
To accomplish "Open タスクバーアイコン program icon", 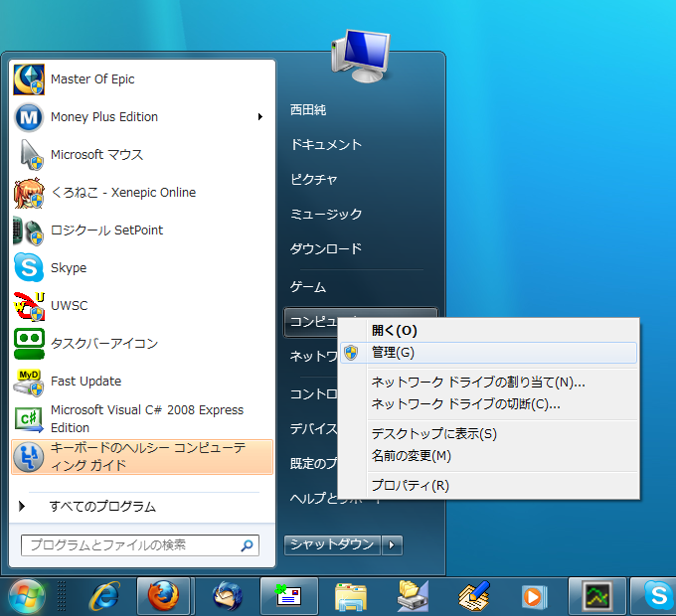I will click(x=29, y=344).
